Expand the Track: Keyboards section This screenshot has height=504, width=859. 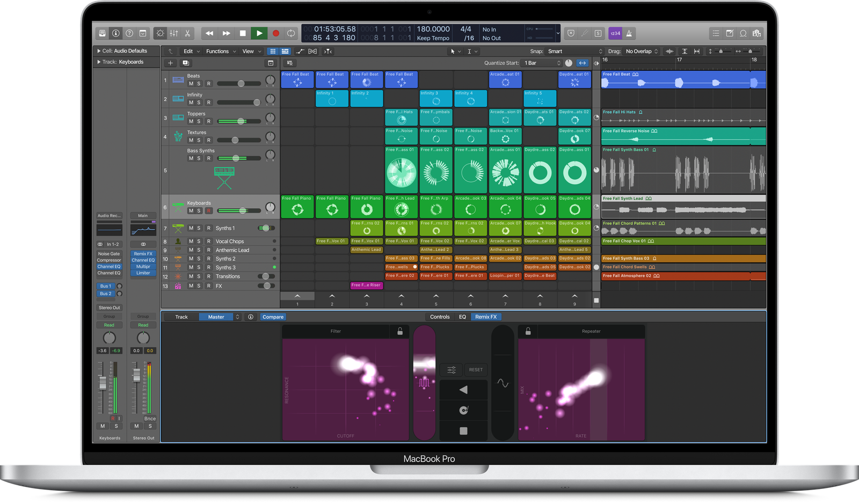click(x=99, y=62)
